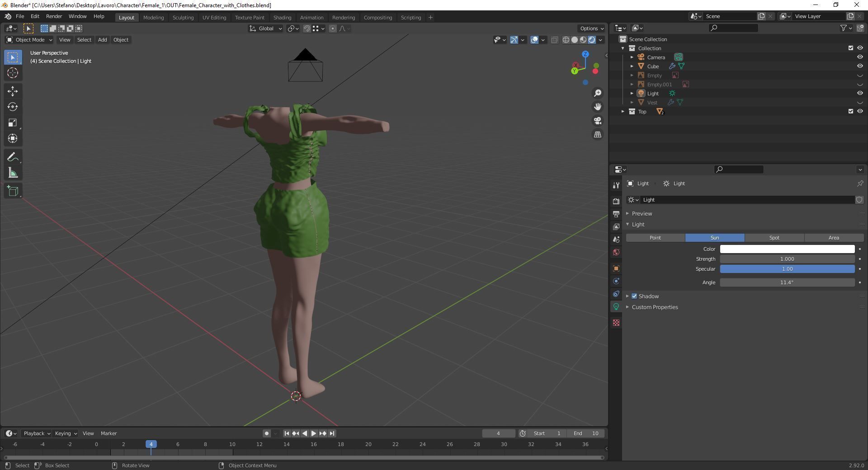Set light type to Point
Viewport: 868px width, 470px height.
(655, 238)
